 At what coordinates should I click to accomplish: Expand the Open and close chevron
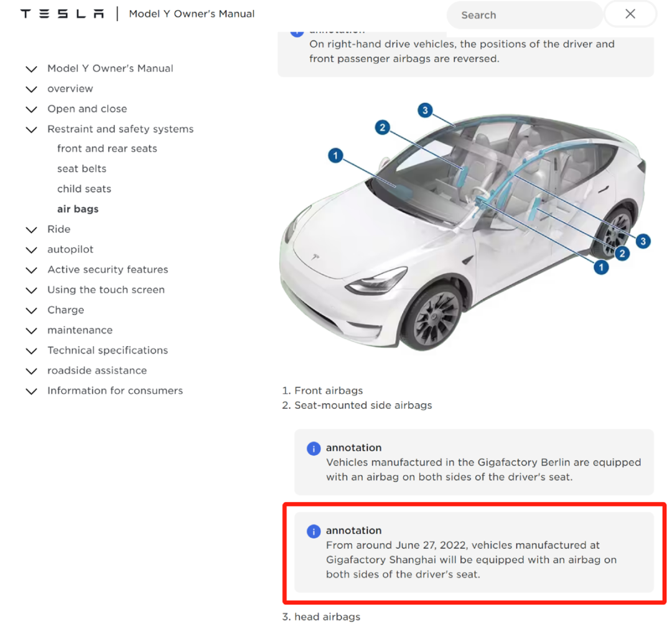[31, 110]
